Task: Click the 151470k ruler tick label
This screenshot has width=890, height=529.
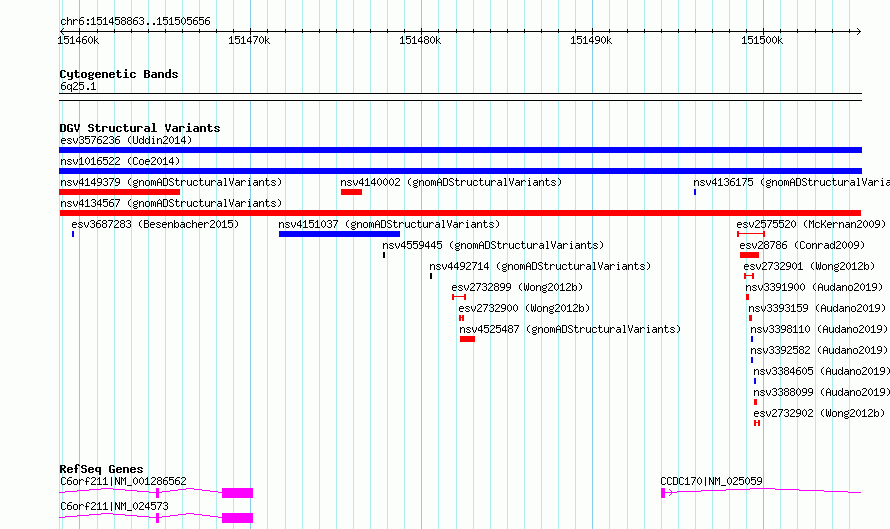Action: [x=249, y=40]
